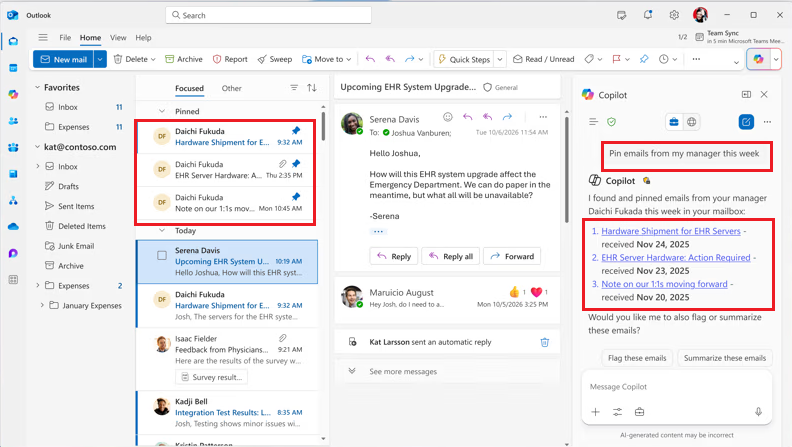This screenshot has width=792, height=447.
Task: Open the Copilot ribbon button
Action: (x=759, y=59)
